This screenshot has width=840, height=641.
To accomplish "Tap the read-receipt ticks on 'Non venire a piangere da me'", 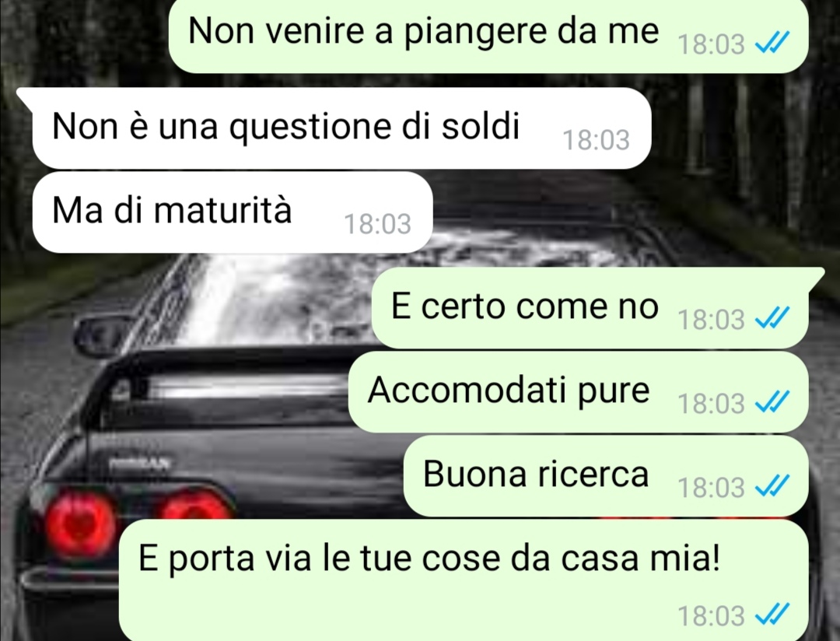I will click(x=772, y=42).
